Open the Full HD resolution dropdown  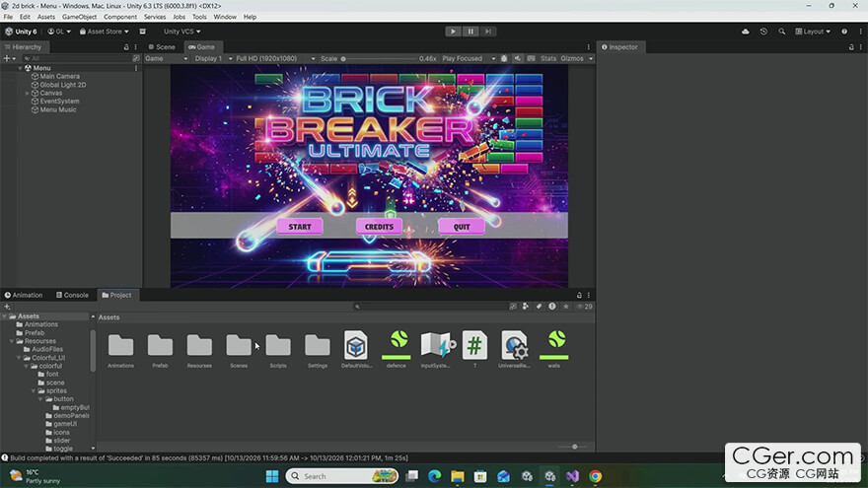275,58
